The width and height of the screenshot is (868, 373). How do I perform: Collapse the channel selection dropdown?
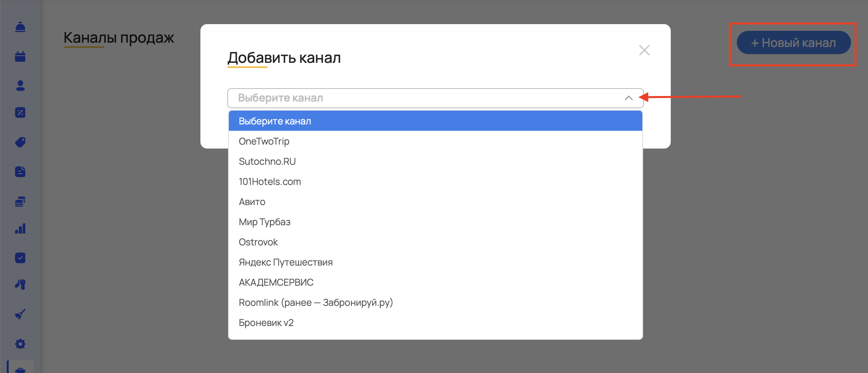(628, 98)
